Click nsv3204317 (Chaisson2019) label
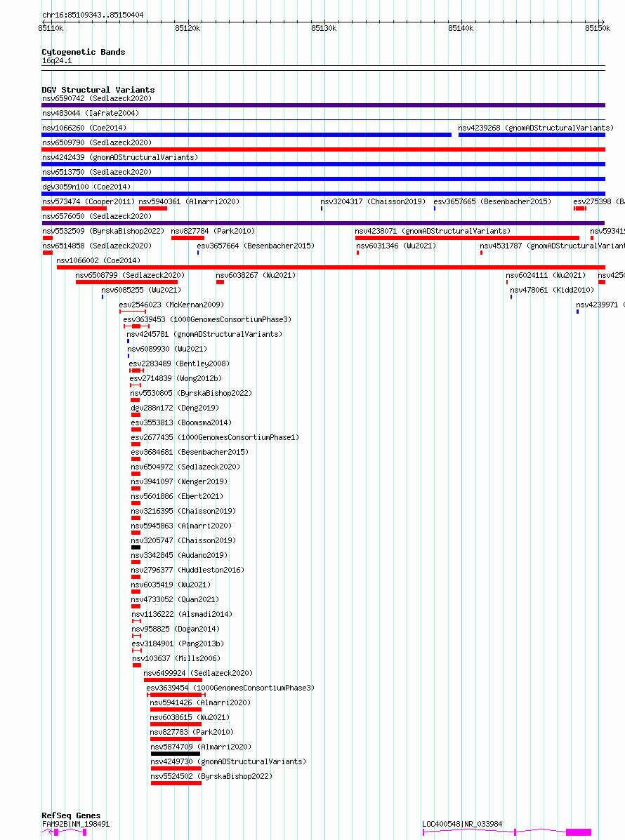The image size is (625, 840). 373,201
